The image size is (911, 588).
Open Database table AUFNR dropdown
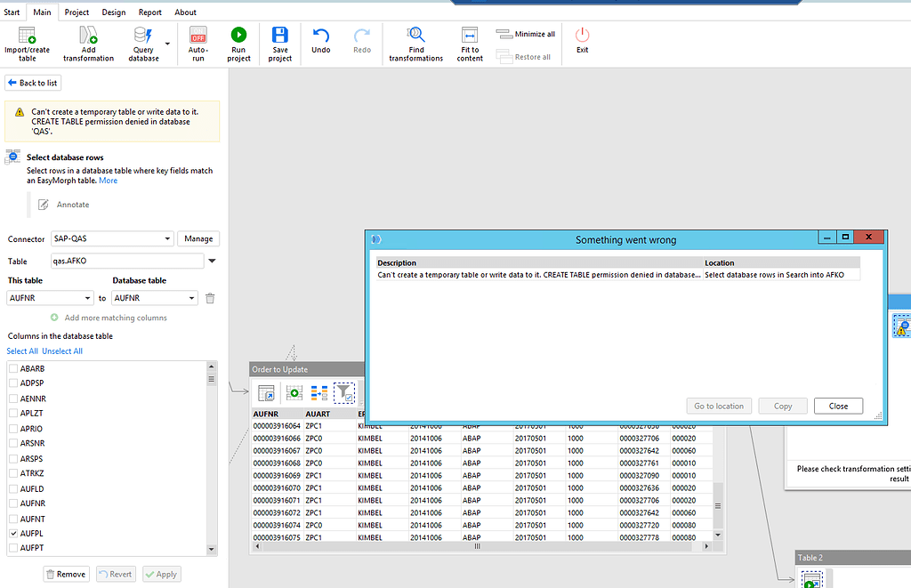coord(155,298)
